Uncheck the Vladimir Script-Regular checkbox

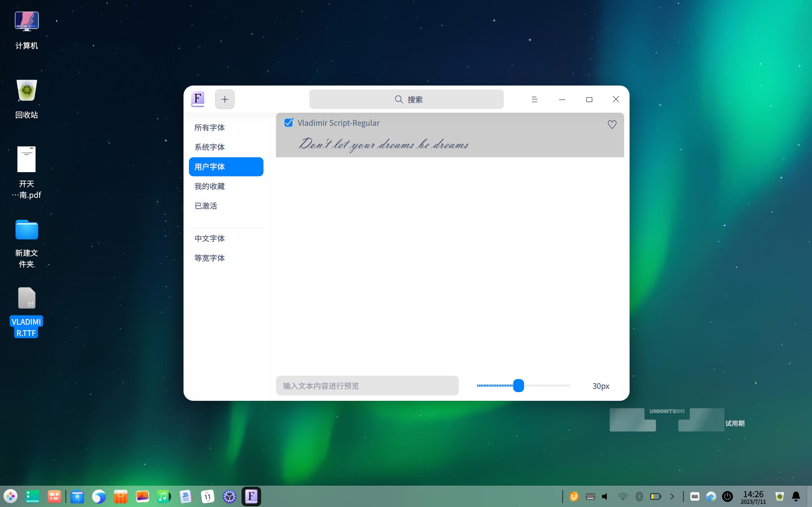[289, 123]
